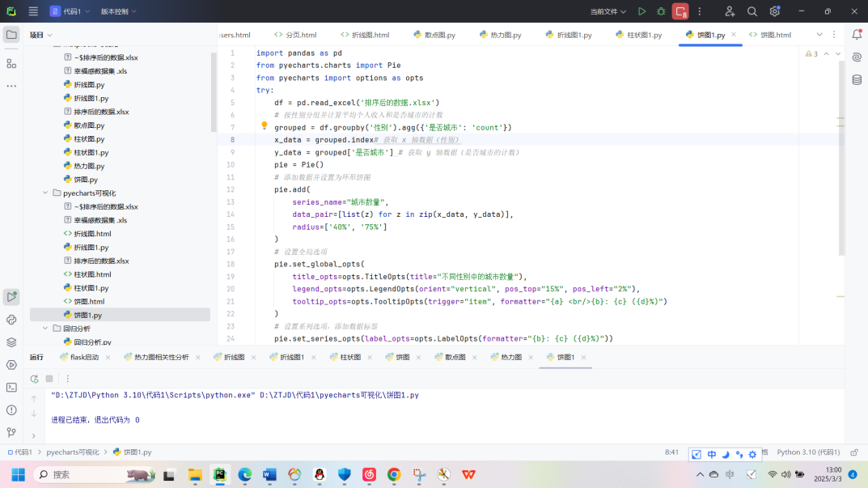Open Google Chrome from taskbar

[394, 475]
